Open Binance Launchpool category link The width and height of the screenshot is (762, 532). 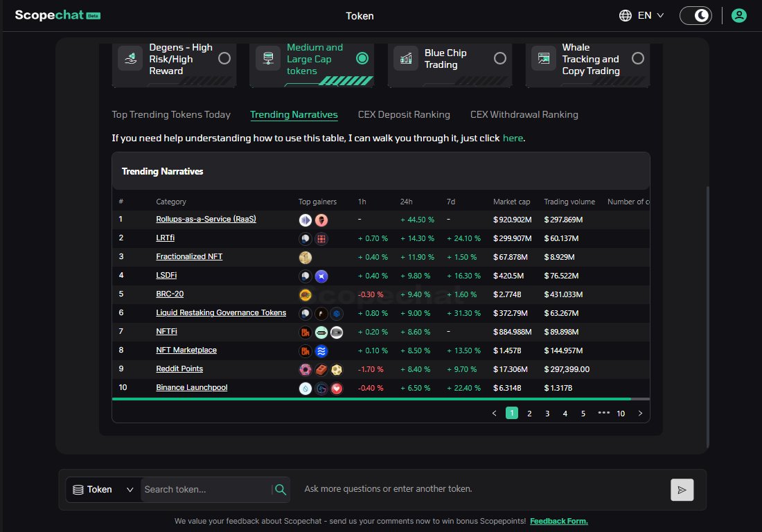(x=191, y=387)
